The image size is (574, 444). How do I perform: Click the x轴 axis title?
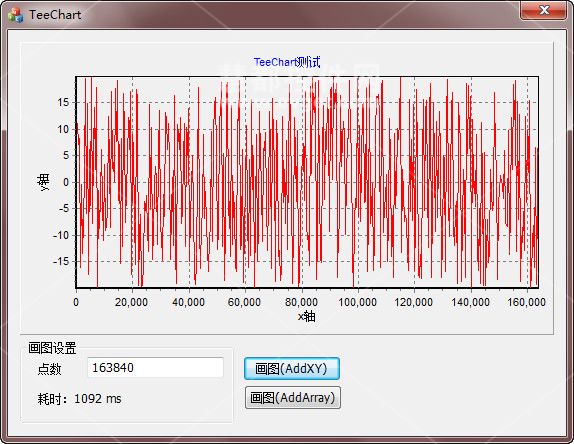pyautogui.click(x=306, y=316)
